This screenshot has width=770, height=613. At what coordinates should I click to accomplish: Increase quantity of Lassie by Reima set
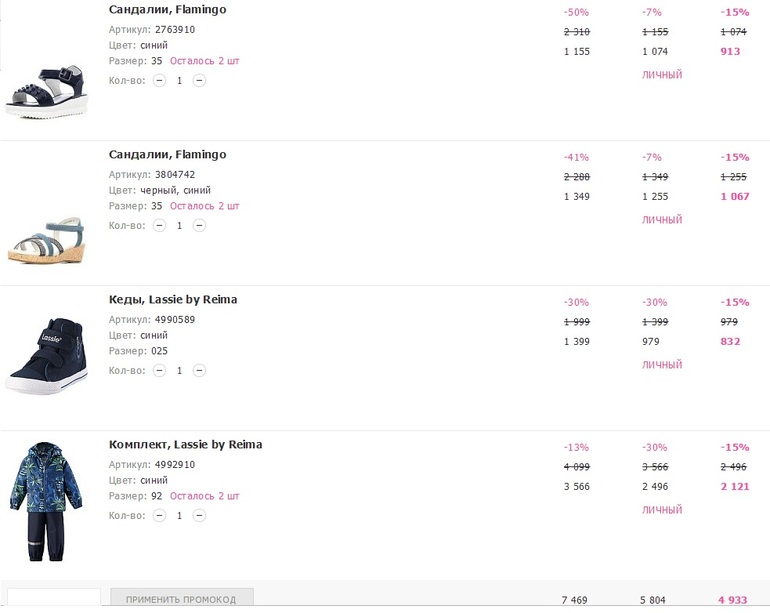pos(199,515)
